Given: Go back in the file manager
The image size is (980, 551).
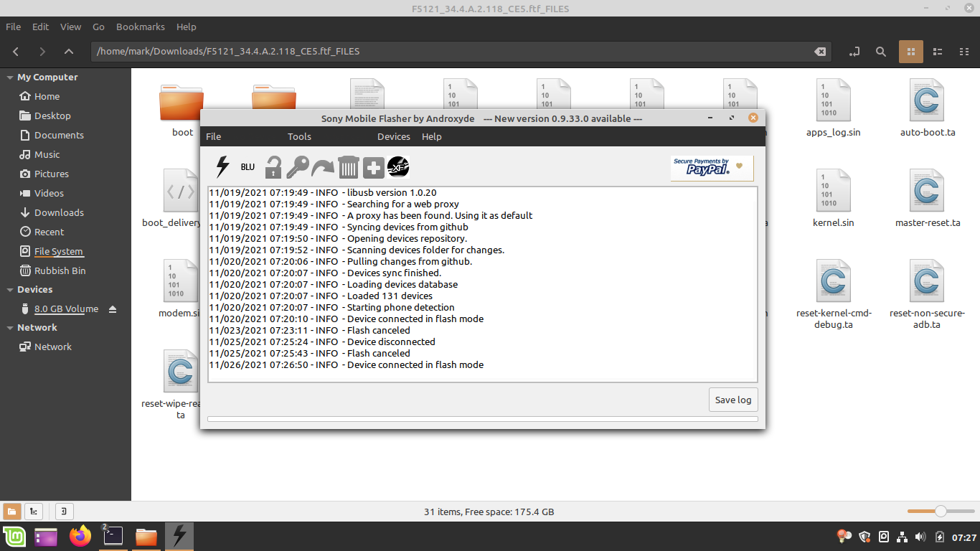Looking at the screenshot, I should 16,52.
